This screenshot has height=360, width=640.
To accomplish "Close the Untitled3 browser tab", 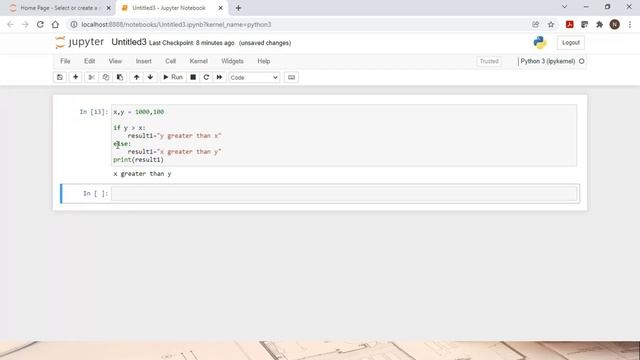I will point(220,8).
